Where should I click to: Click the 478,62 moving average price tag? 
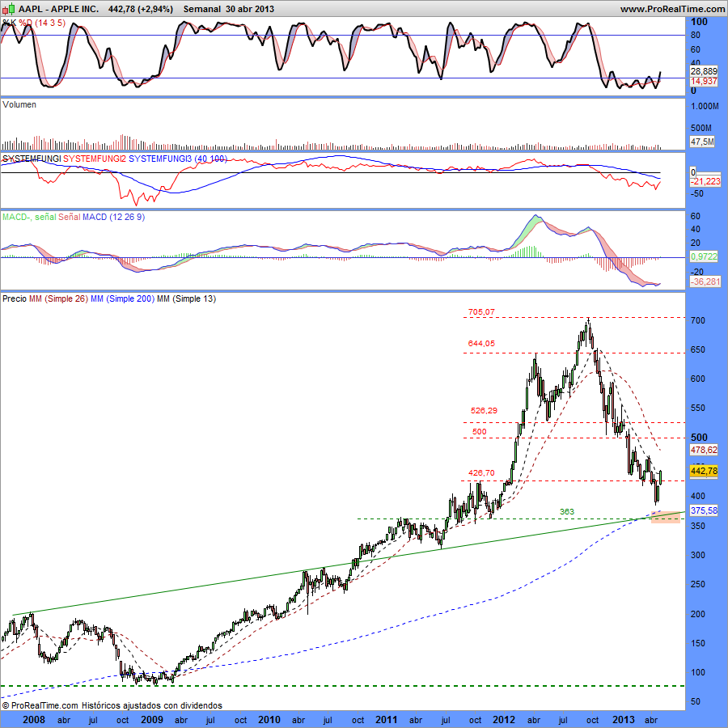[704, 450]
